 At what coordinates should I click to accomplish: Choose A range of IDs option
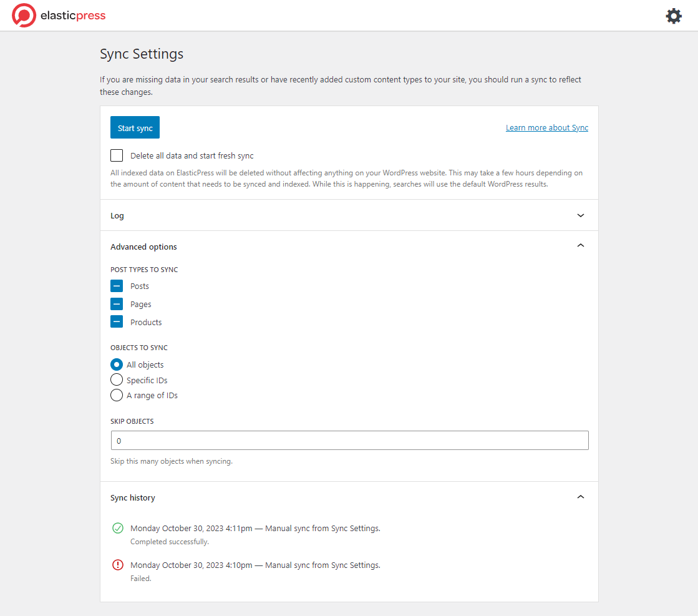(117, 396)
